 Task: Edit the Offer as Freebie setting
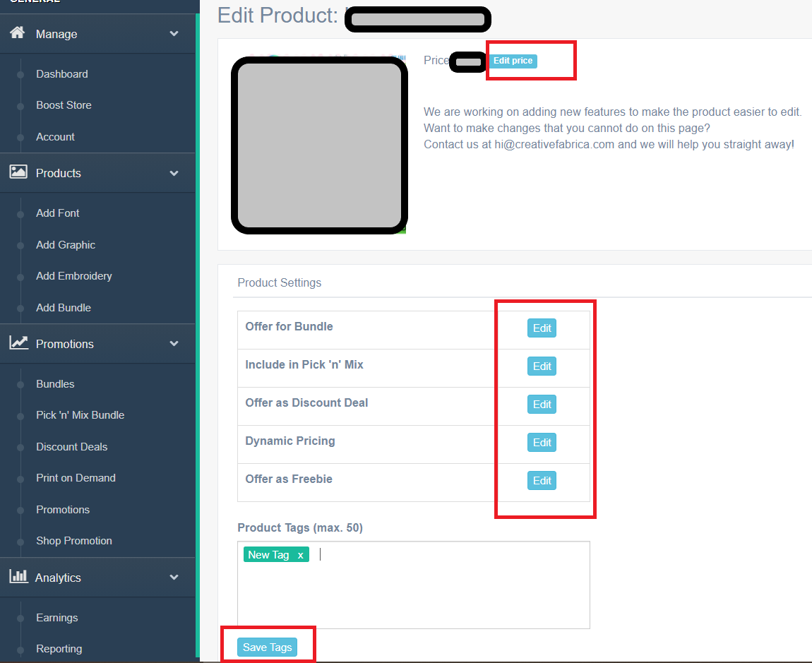[542, 481]
